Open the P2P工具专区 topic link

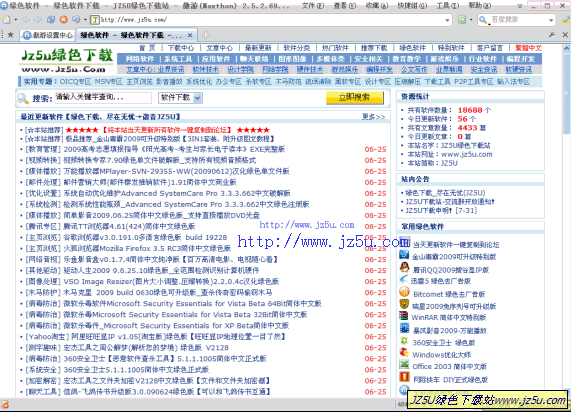pos(473,82)
